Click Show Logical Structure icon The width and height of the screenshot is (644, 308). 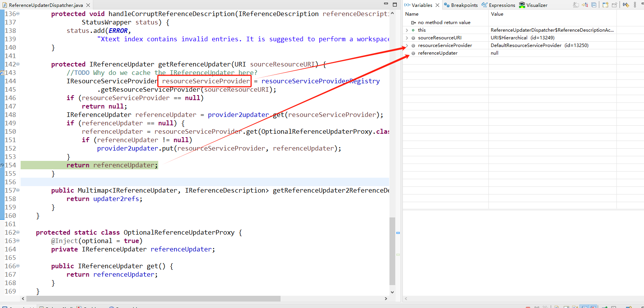tap(585, 5)
